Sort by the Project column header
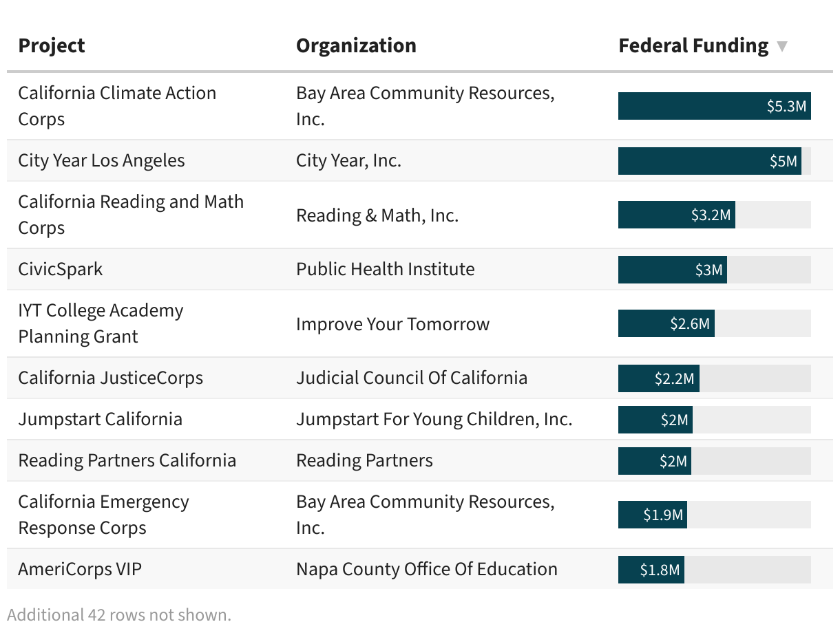The width and height of the screenshot is (840, 633). click(52, 46)
